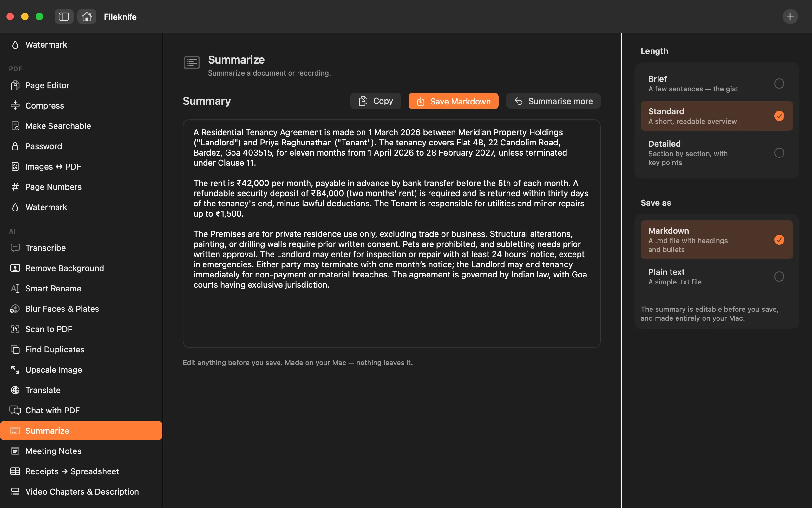The width and height of the screenshot is (812, 508).
Task: Click 'Summarize a document or recording.' subtitle
Action: coord(269,73)
